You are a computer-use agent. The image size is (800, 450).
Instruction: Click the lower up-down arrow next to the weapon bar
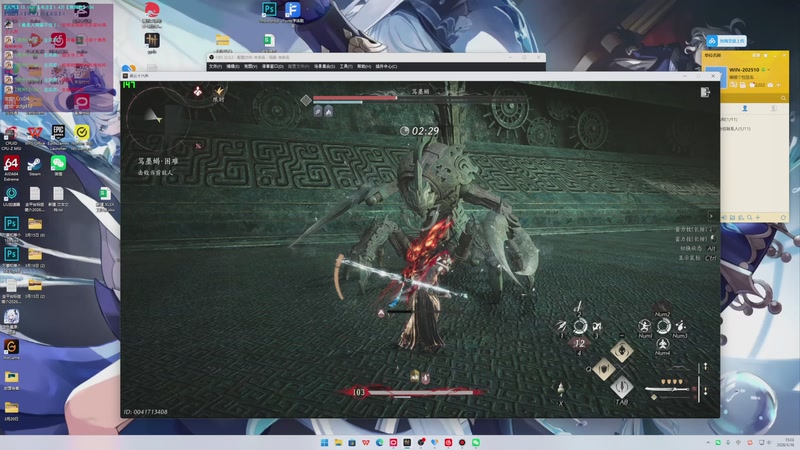click(706, 390)
